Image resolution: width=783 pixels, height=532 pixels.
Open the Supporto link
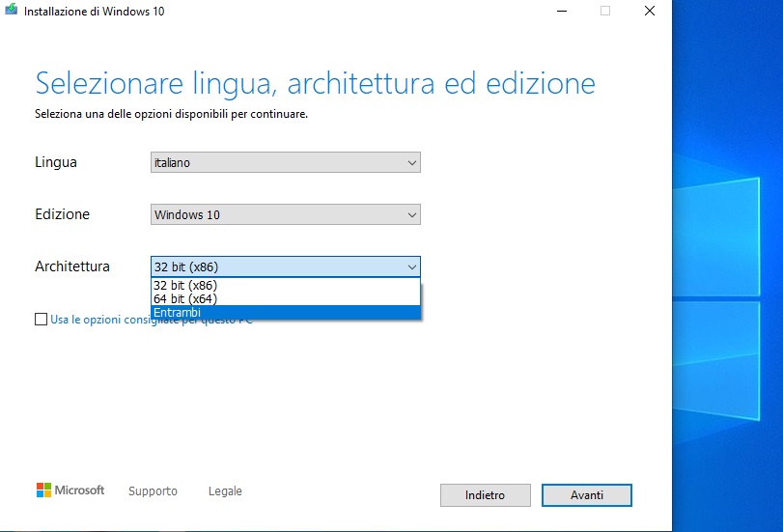(x=153, y=491)
